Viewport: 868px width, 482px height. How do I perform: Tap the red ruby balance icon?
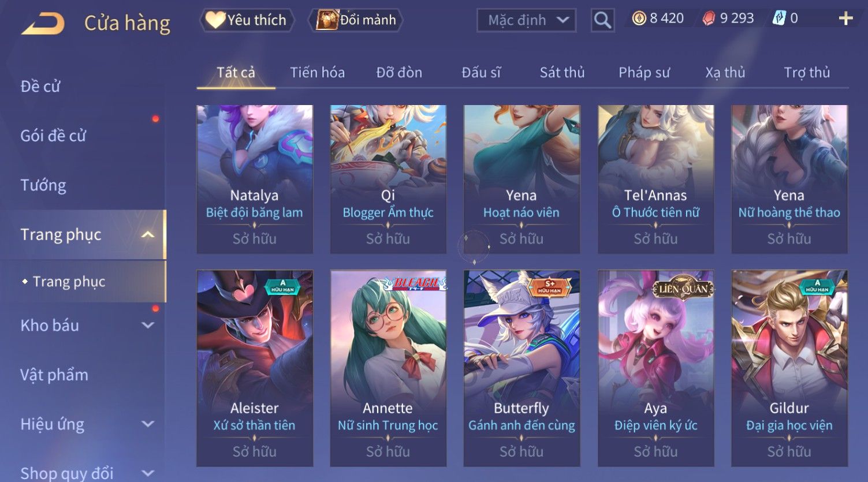point(709,18)
